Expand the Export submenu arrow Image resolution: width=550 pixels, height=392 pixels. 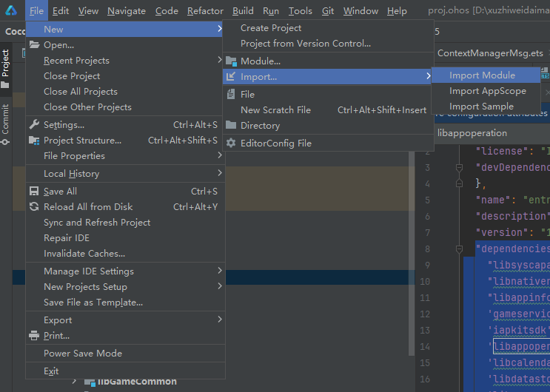(x=220, y=320)
